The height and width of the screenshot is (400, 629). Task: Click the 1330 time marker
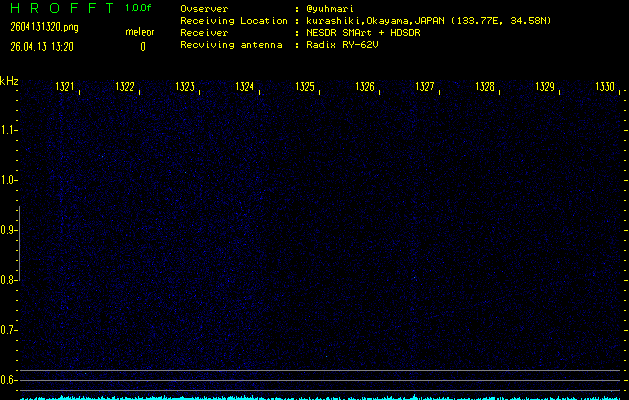point(604,87)
